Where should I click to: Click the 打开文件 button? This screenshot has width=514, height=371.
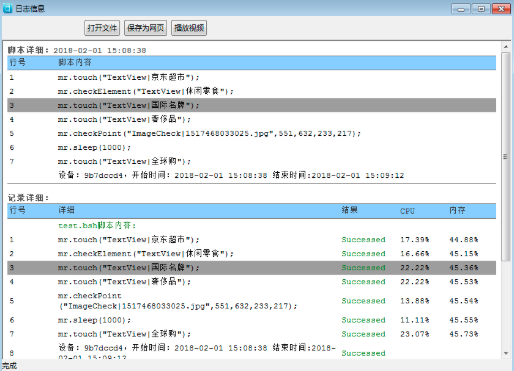click(102, 28)
